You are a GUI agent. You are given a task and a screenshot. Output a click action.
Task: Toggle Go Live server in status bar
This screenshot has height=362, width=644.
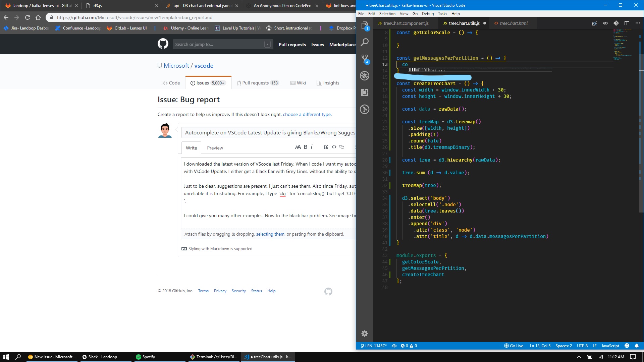pos(514,346)
